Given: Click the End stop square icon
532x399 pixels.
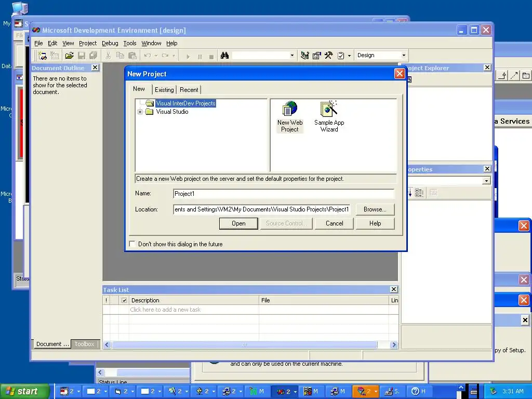Looking at the screenshot, I should (211, 56).
